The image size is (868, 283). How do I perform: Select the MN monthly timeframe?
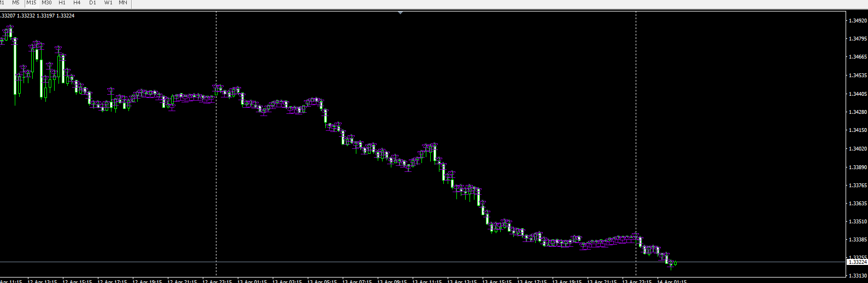pos(123,3)
